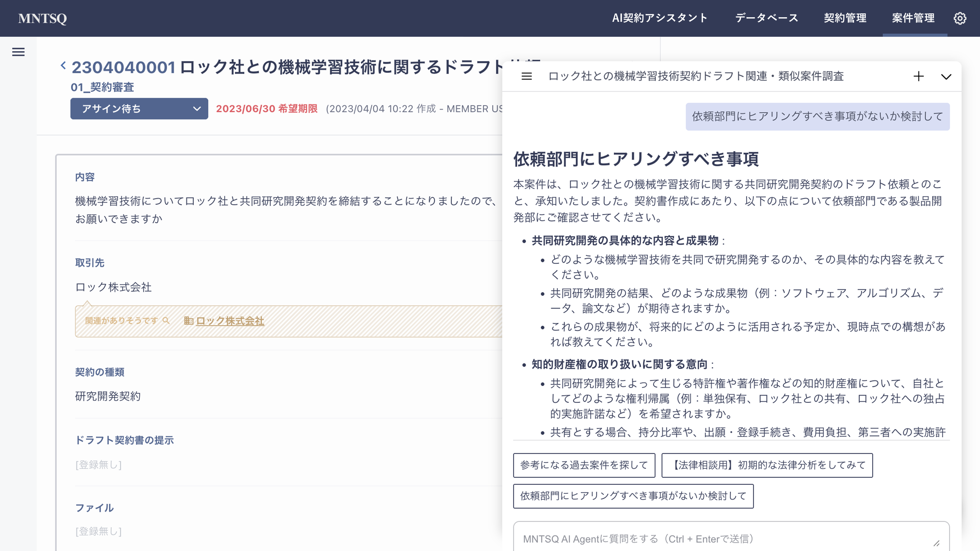This screenshot has height=551, width=980.
Task: Click the back chevron beside case title
Action: click(x=63, y=65)
